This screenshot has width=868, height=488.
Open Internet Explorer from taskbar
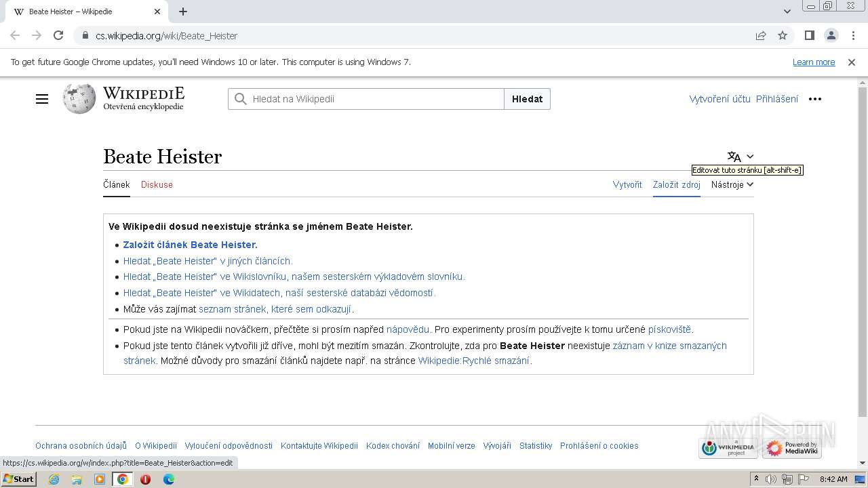click(54, 479)
